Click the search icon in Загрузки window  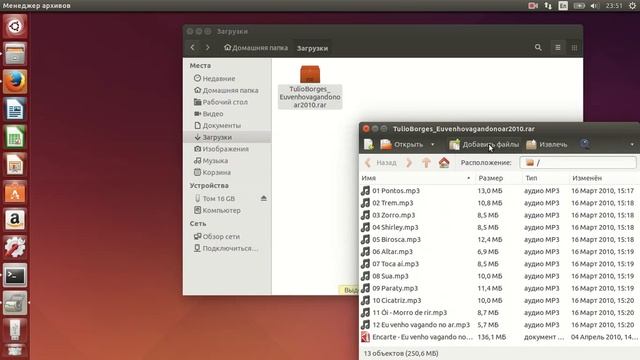click(x=538, y=47)
